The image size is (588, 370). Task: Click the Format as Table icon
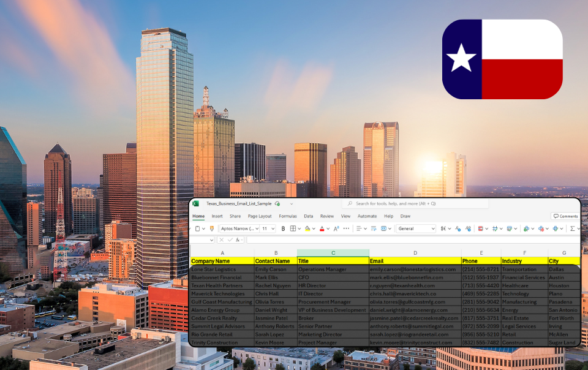pyautogui.click(x=495, y=228)
